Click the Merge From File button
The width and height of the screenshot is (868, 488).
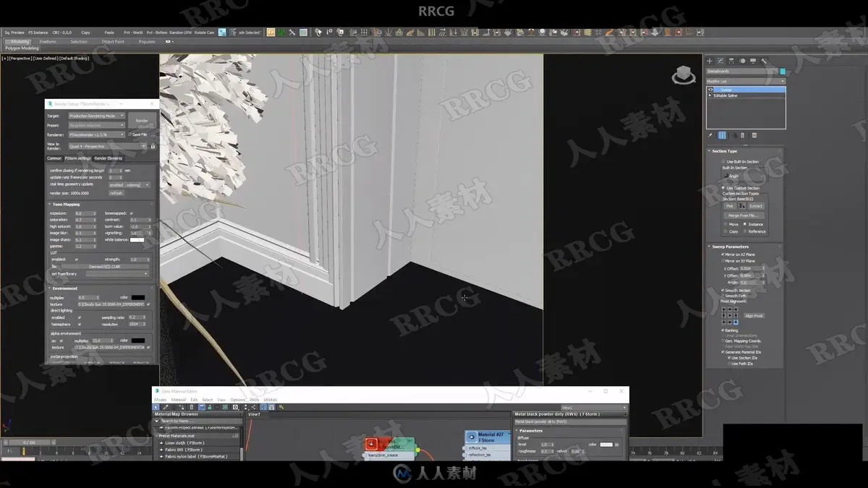click(743, 215)
